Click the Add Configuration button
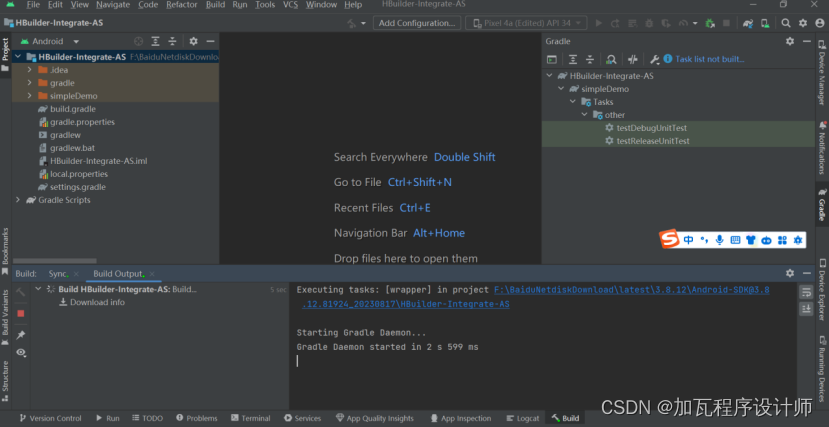The image size is (829, 427). [417, 22]
